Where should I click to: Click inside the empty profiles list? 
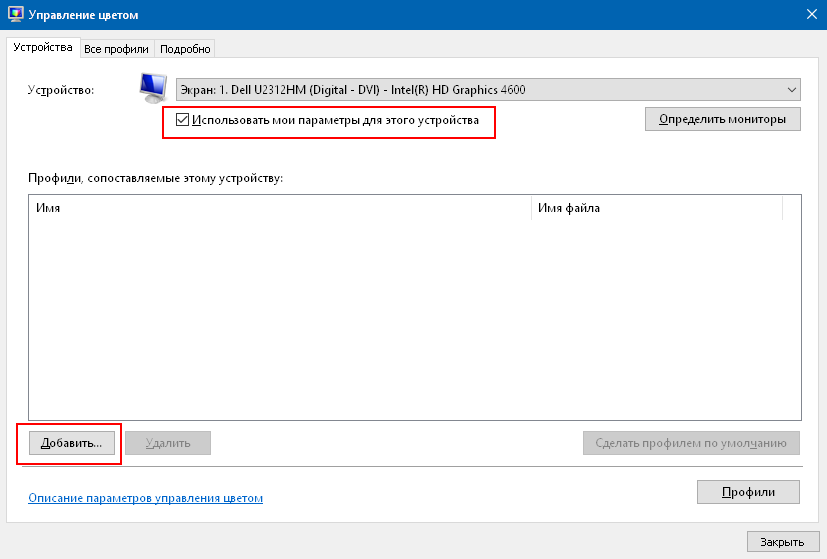click(x=400, y=320)
